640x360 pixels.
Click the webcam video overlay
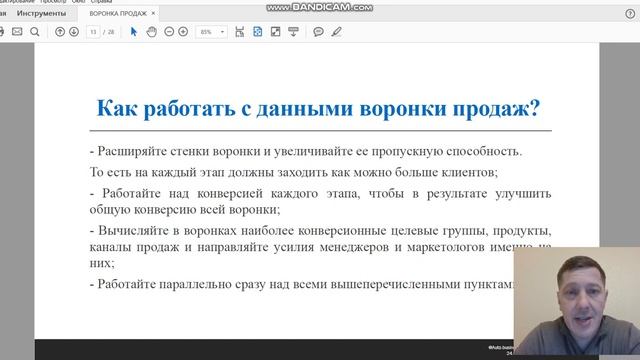click(x=577, y=301)
